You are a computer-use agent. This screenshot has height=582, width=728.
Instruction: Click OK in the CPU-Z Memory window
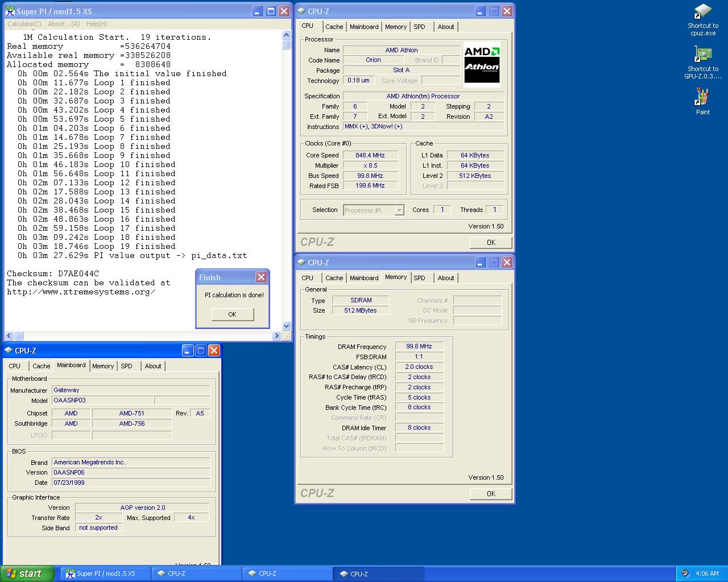coord(491,493)
